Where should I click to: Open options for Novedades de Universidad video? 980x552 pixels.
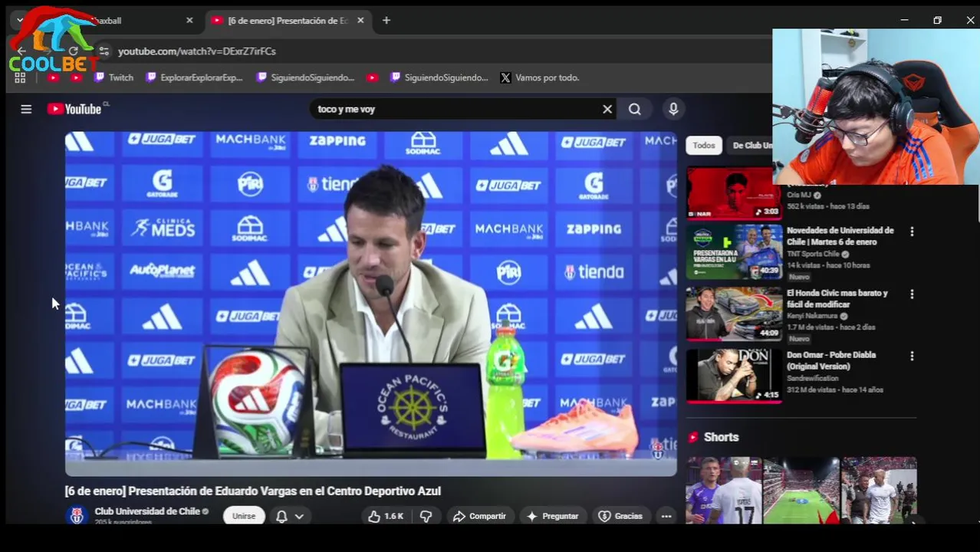912,232
